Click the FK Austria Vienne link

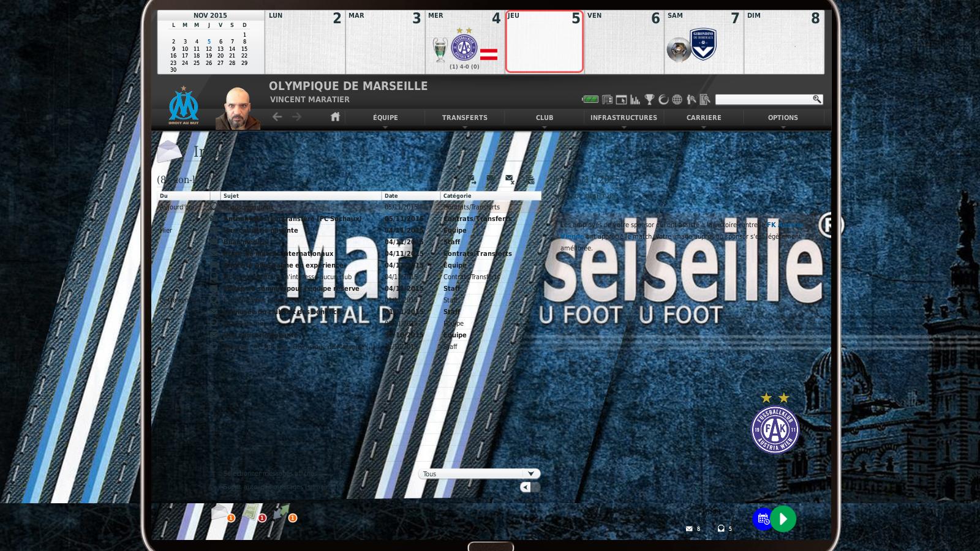click(784, 225)
